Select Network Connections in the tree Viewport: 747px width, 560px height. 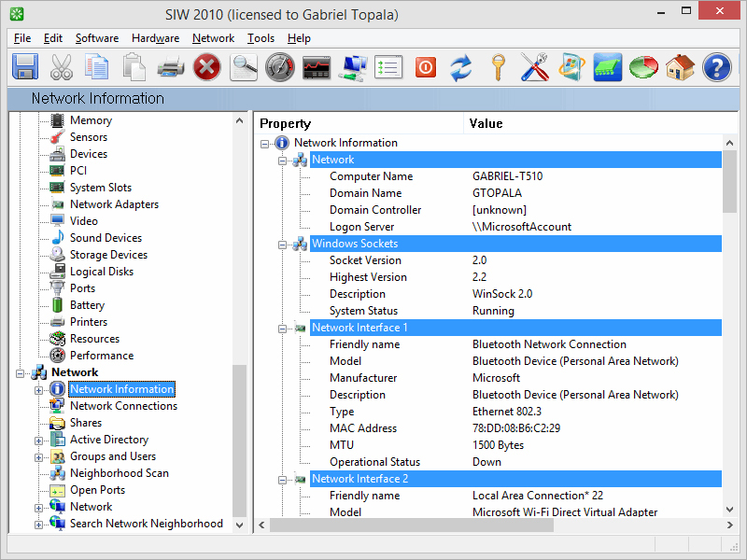click(x=123, y=406)
